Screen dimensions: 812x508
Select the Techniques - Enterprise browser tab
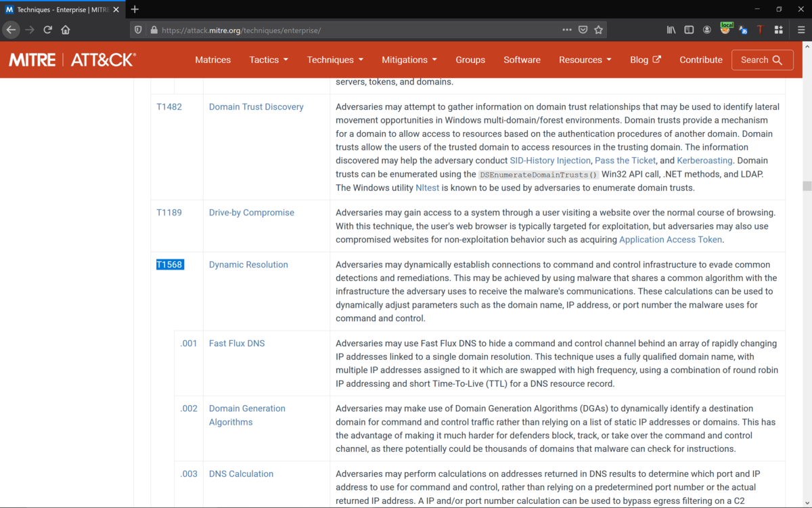tap(63, 9)
